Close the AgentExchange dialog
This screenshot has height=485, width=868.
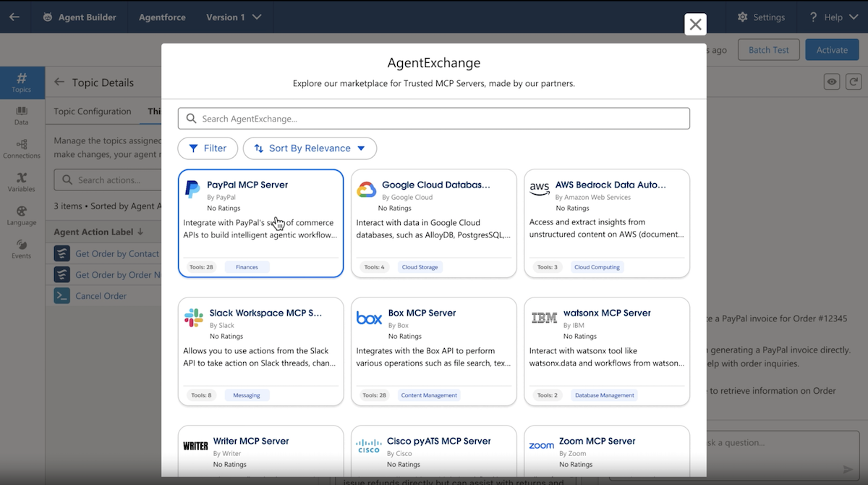click(695, 25)
